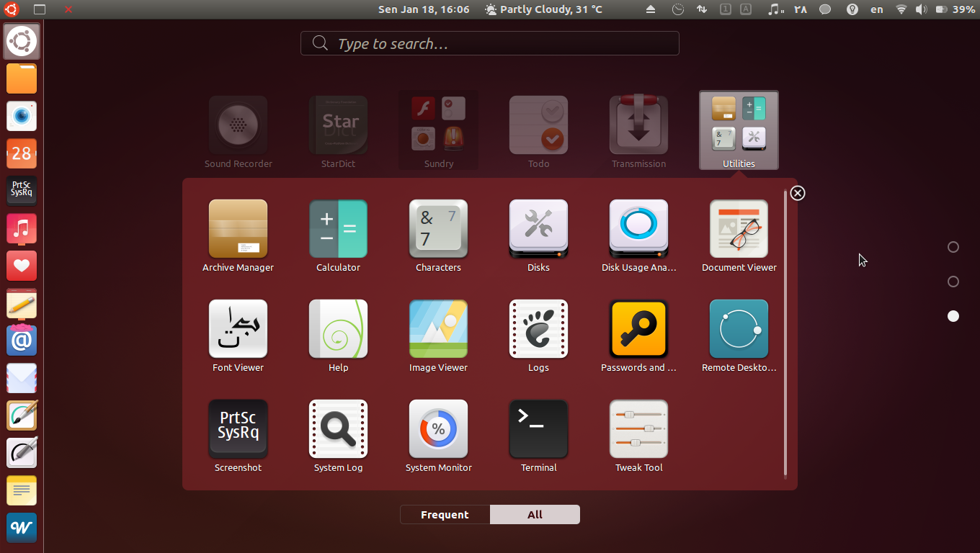Open the en keyboard layout menu

877,9
